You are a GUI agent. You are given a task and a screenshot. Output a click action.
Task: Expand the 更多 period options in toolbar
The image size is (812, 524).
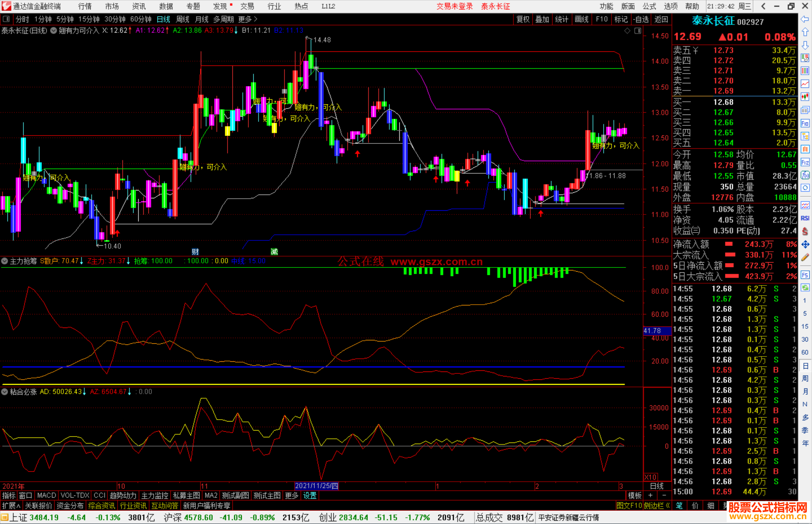tap(248, 19)
